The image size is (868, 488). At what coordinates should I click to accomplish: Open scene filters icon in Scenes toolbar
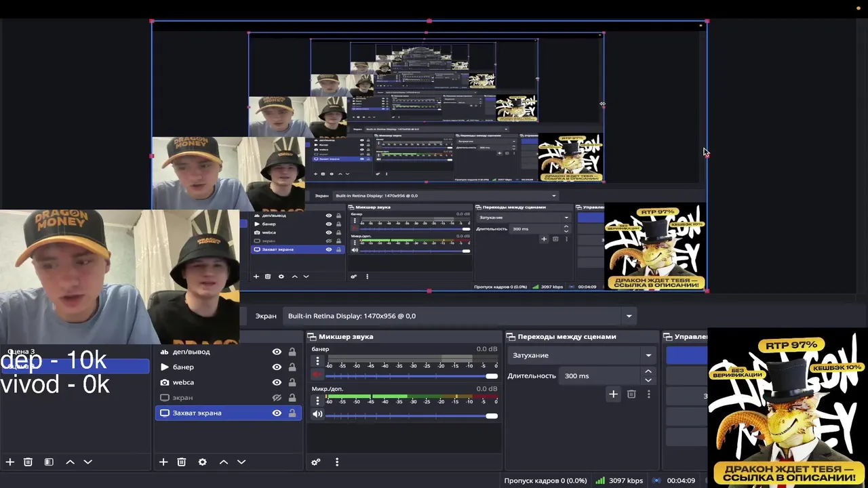49,462
